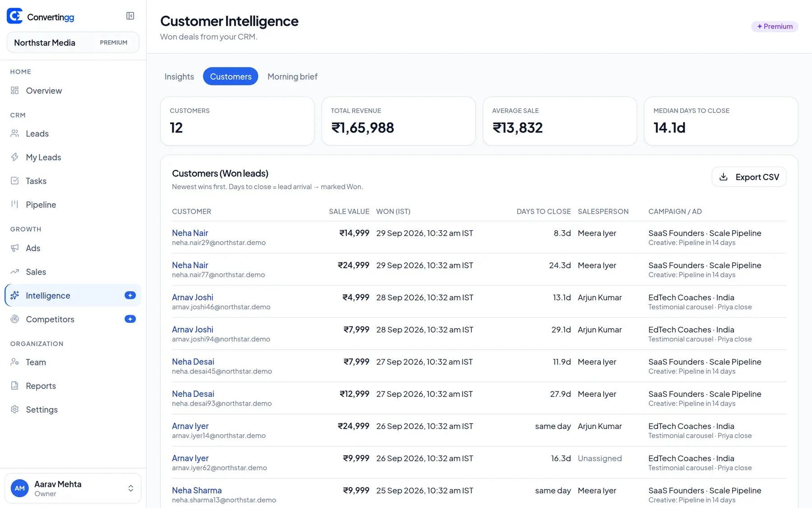The height and width of the screenshot is (508, 812).
Task: Open the Morning brief tab
Action: (x=292, y=76)
